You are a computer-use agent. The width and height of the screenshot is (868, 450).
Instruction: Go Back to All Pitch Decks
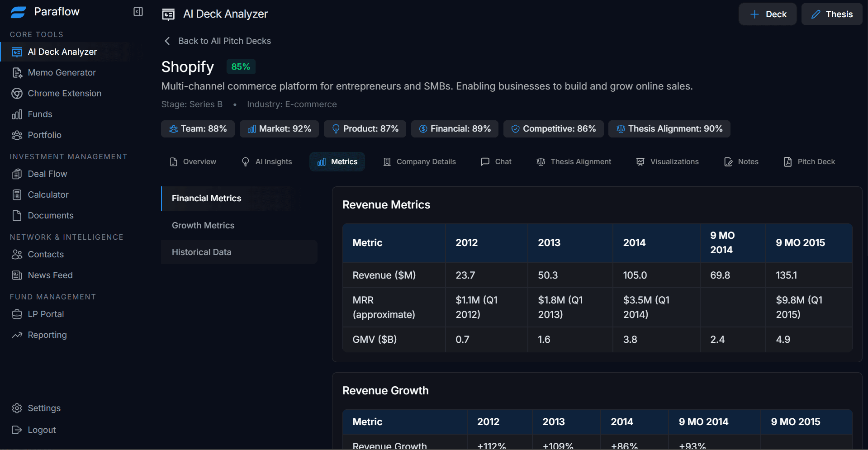(x=216, y=41)
